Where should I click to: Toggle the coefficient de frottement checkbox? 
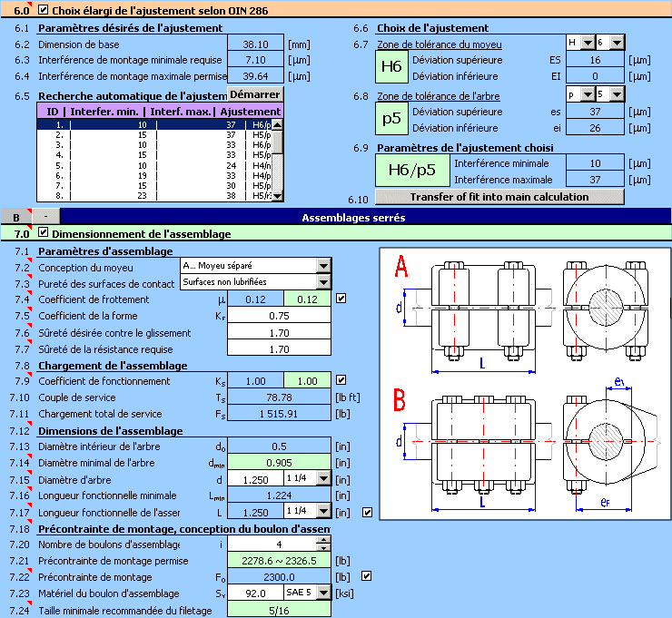[x=341, y=299]
